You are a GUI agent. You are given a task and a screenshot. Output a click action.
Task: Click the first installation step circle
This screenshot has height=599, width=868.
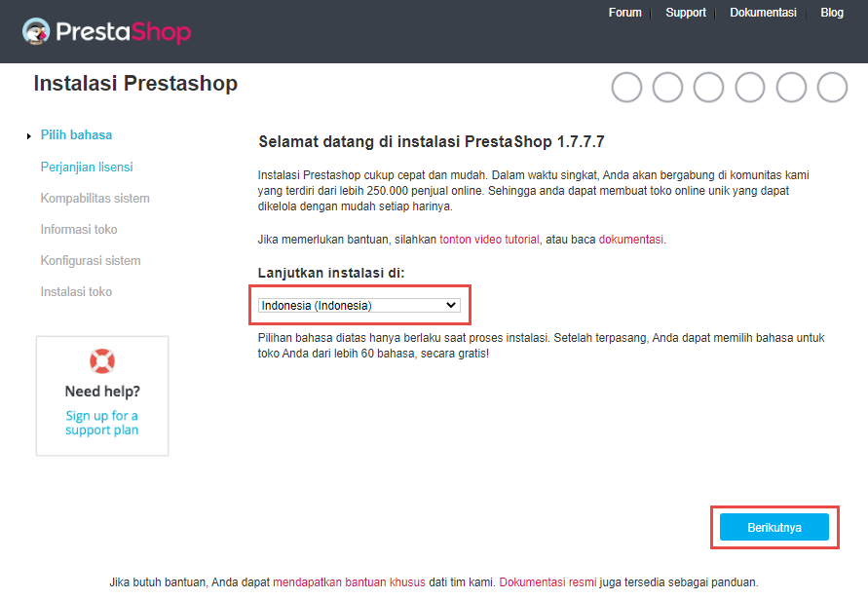(x=626, y=88)
